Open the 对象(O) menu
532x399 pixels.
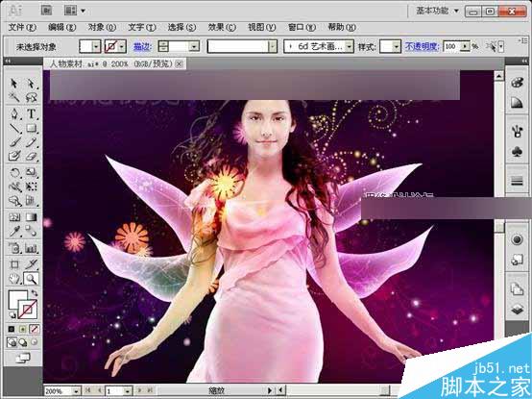click(102, 28)
